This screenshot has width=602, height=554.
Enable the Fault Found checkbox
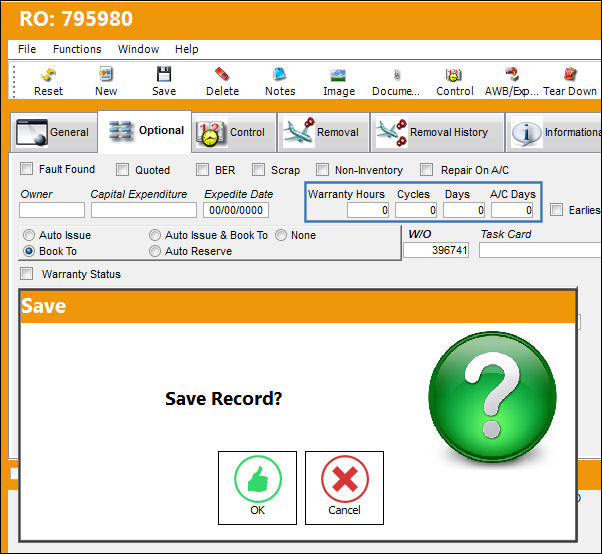click(x=26, y=169)
